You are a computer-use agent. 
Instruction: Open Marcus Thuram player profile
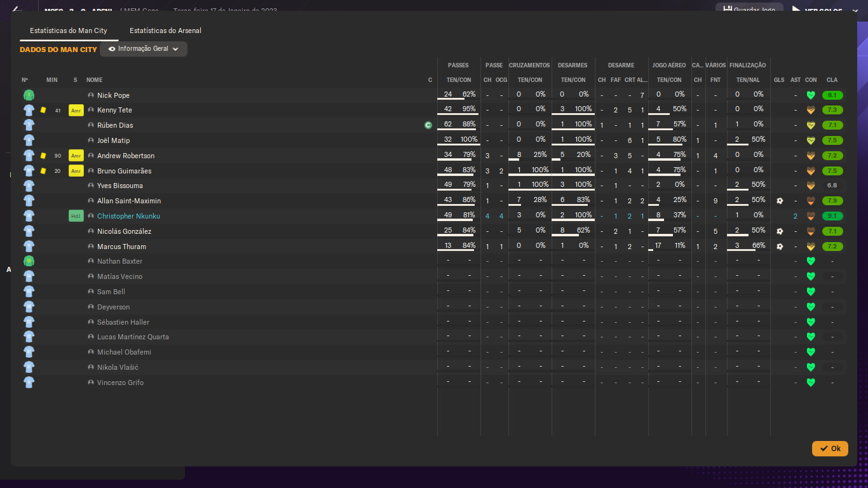coord(121,247)
